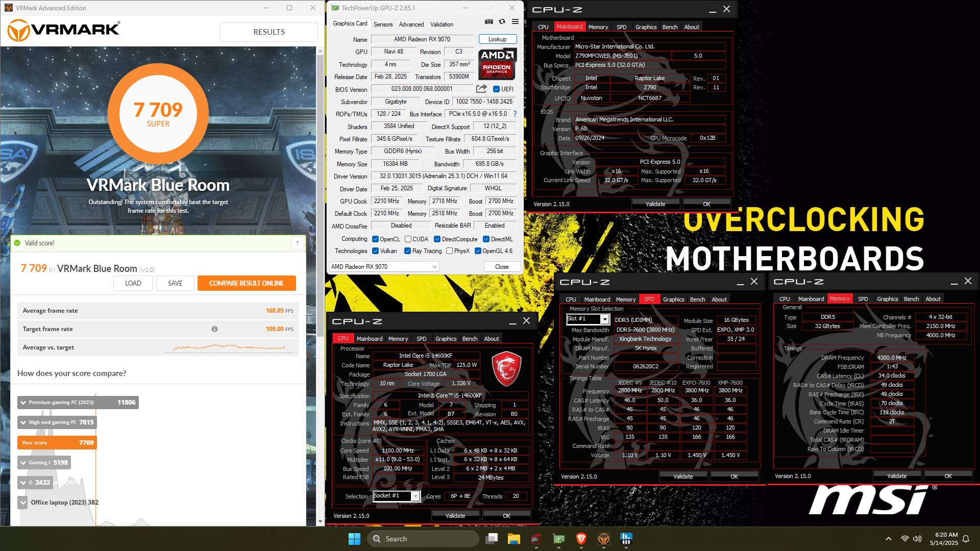
Task: Click the Close button in GPU-Z
Action: (x=502, y=267)
